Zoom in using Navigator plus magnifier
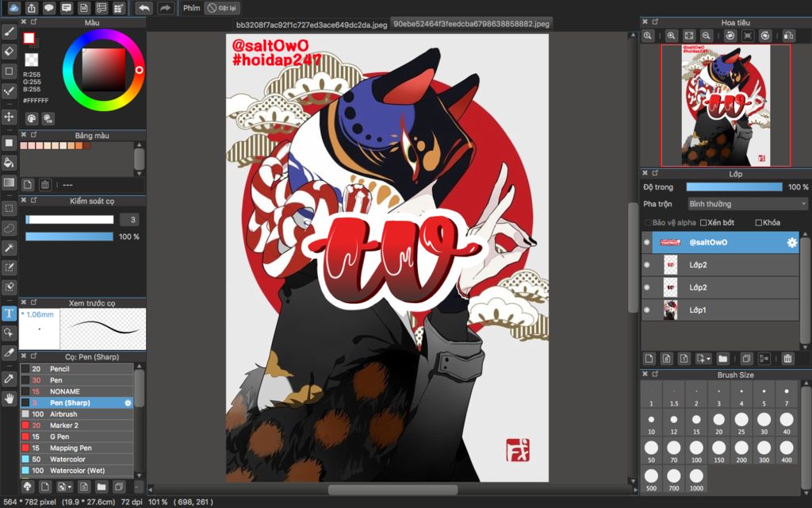 click(671, 36)
